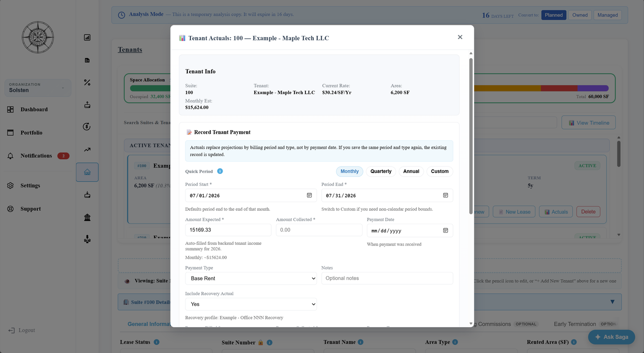Open the Include Recovery Actual dropdown
This screenshot has width=644, height=353.
tap(251, 304)
